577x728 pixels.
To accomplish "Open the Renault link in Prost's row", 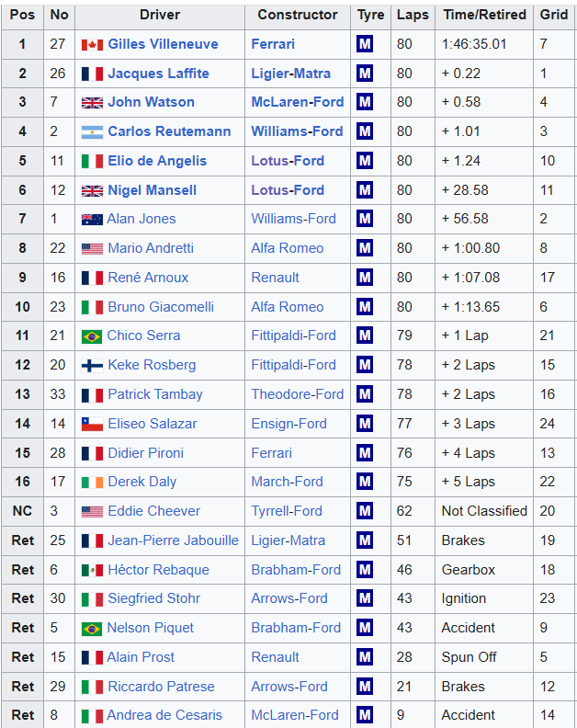I will tap(276, 657).
